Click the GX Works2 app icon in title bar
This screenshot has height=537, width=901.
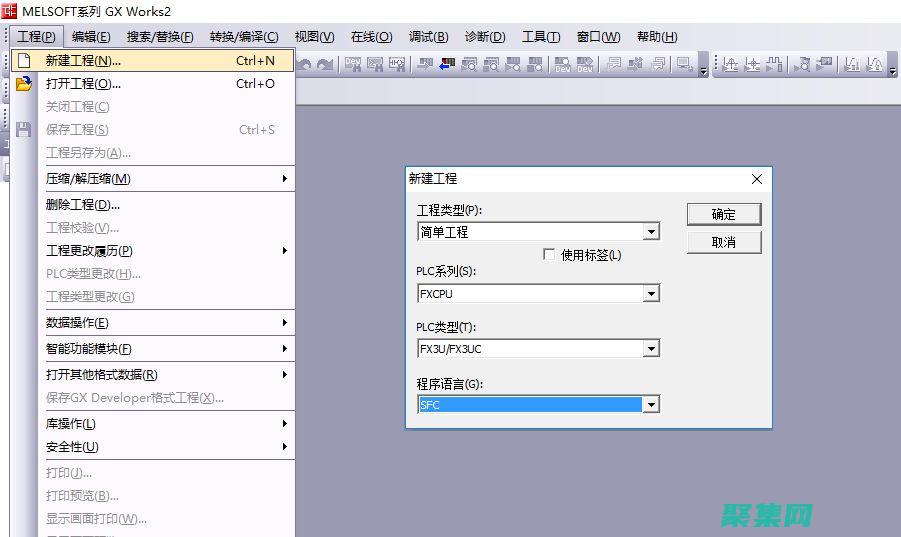[9, 11]
